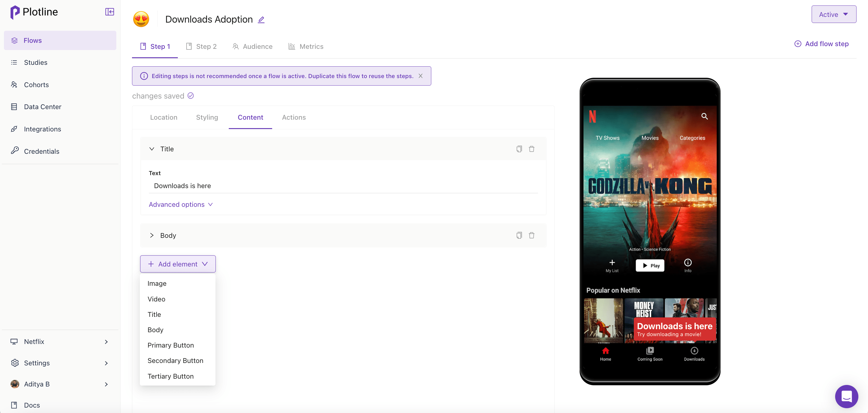The width and height of the screenshot is (868, 413).
Task: Switch to the Styling tab
Action: [x=207, y=117]
